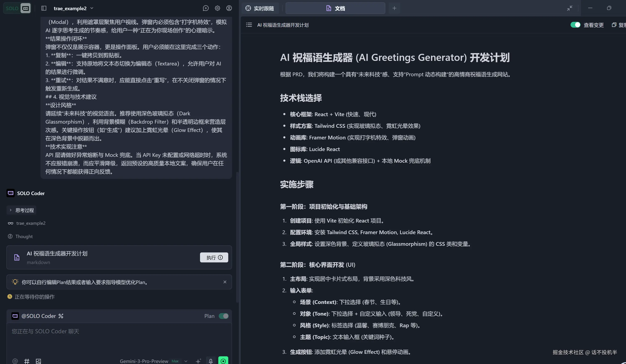The image size is (626, 364).
Task: Open settings gear icon
Action: (x=217, y=8)
